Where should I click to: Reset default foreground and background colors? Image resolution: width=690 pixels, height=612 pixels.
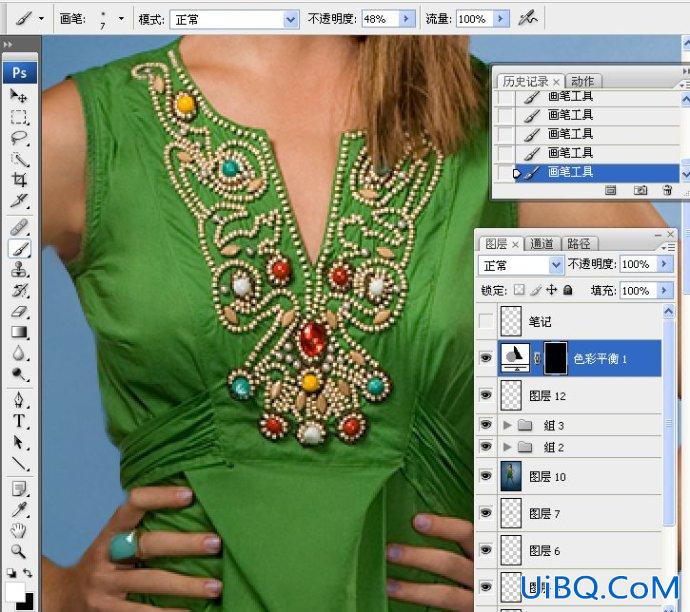pos(11,573)
